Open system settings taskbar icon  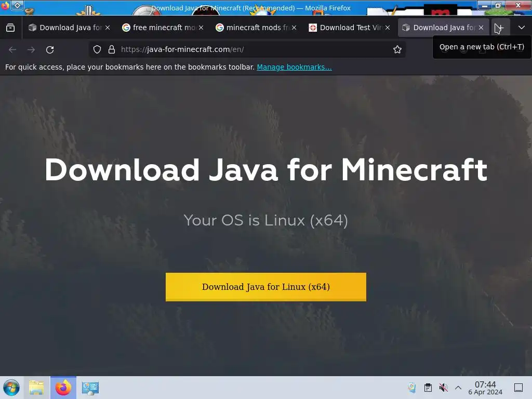click(x=90, y=388)
